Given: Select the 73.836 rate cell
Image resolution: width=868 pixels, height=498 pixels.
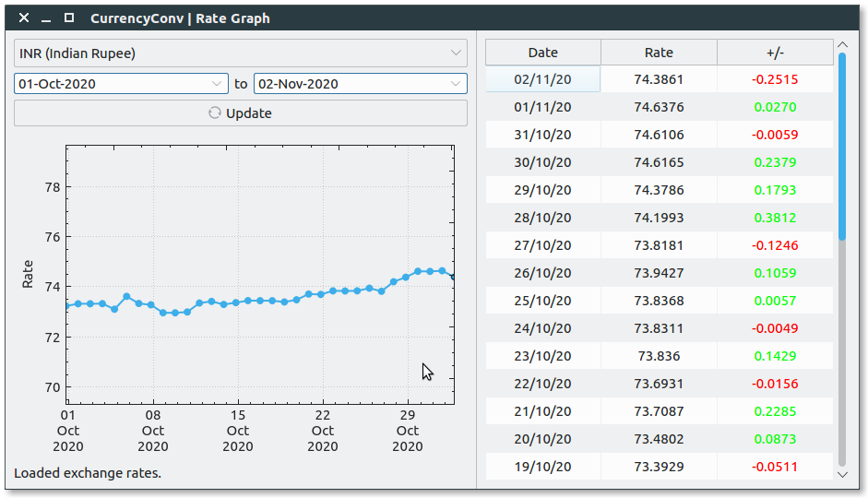Looking at the screenshot, I should tap(659, 356).
